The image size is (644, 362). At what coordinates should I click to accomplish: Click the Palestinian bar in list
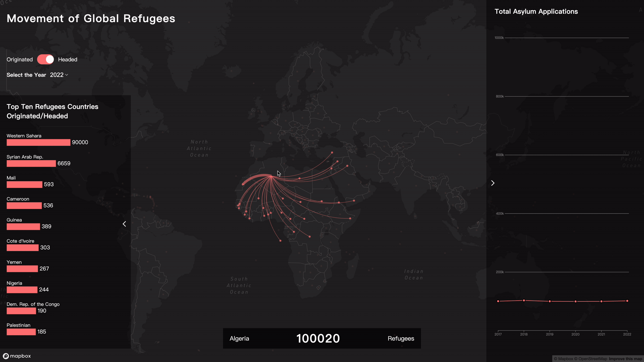click(x=21, y=332)
